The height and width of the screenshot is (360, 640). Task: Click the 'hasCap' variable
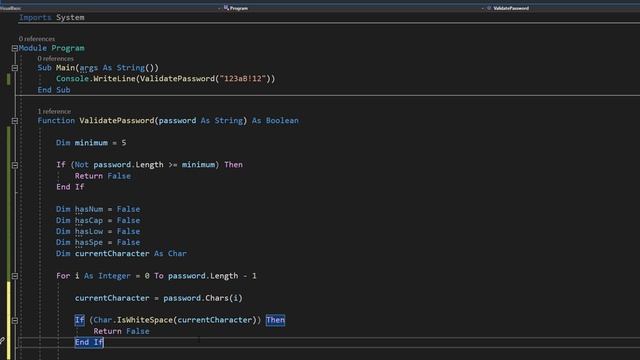coord(89,220)
